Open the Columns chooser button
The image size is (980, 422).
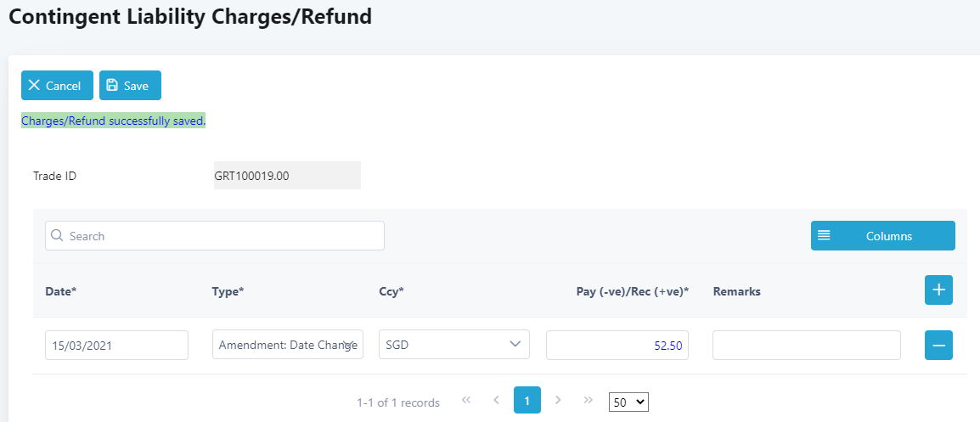click(x=882, y=236)
